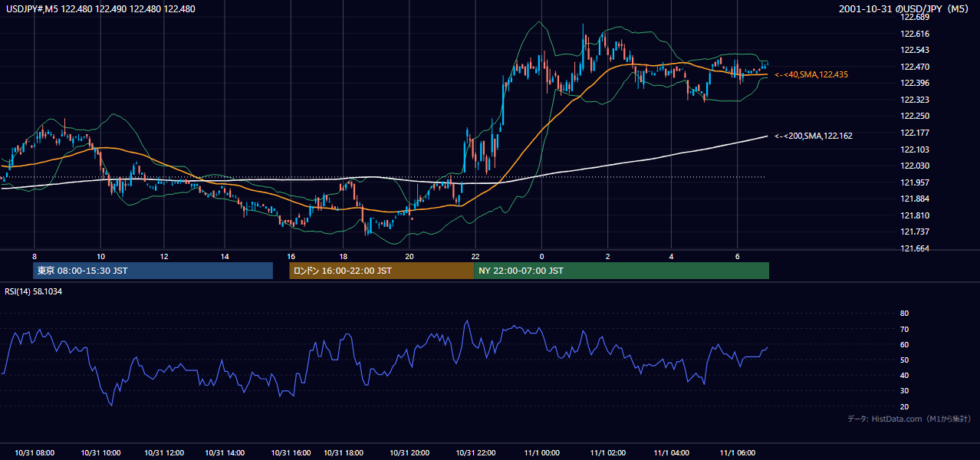
Task: Select the 200 SMA 122.162 label
Action: click(814, 136)
